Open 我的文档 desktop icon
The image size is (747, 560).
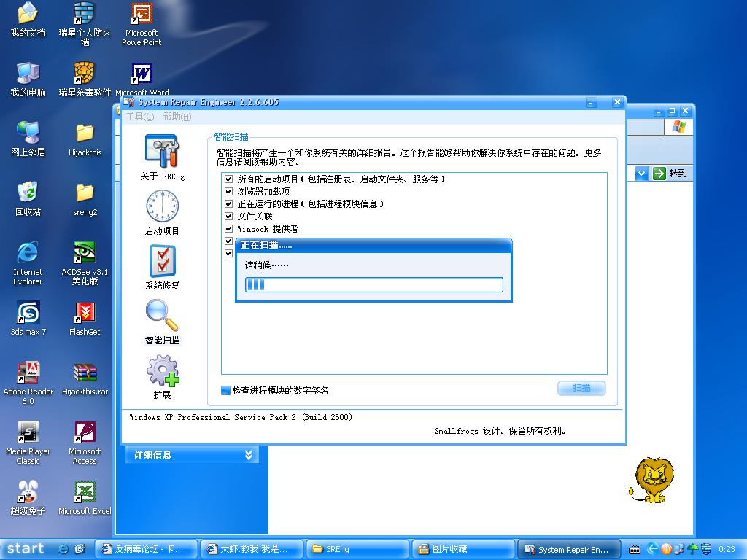point(28,19)
